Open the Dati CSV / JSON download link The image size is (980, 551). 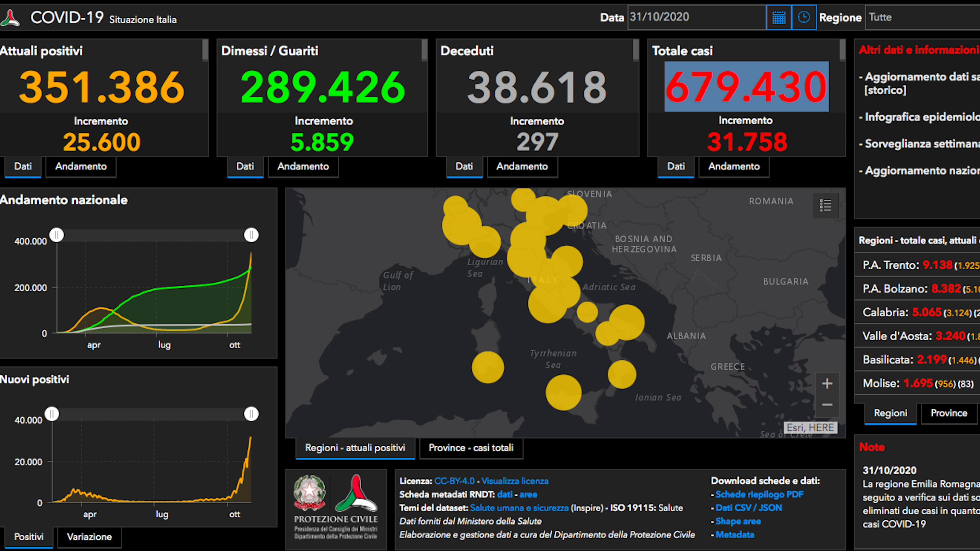[749, 508]
